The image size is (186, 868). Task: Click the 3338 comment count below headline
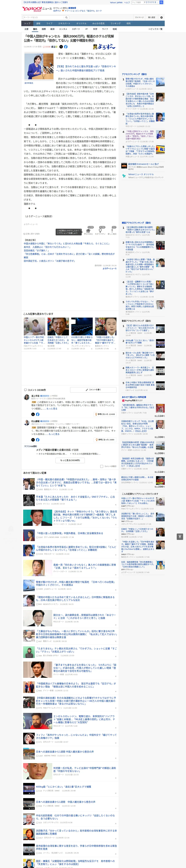pyautogui.click(x=47, y=47)
